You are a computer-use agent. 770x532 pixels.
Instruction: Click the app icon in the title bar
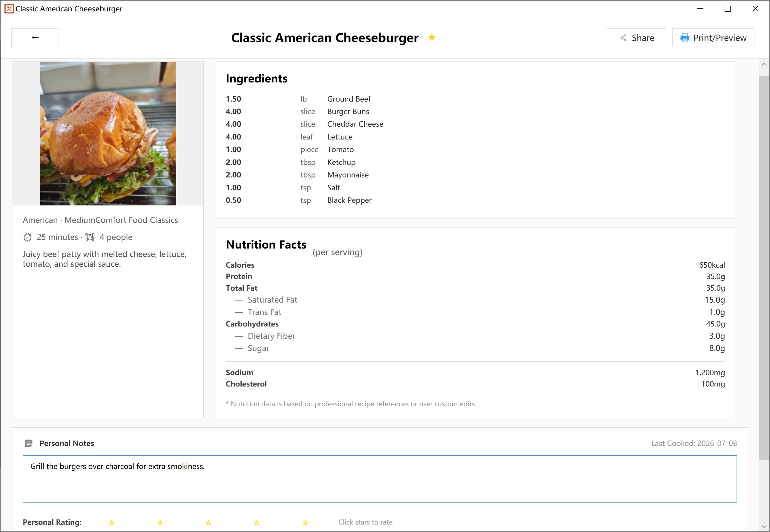tap(9, 9)
